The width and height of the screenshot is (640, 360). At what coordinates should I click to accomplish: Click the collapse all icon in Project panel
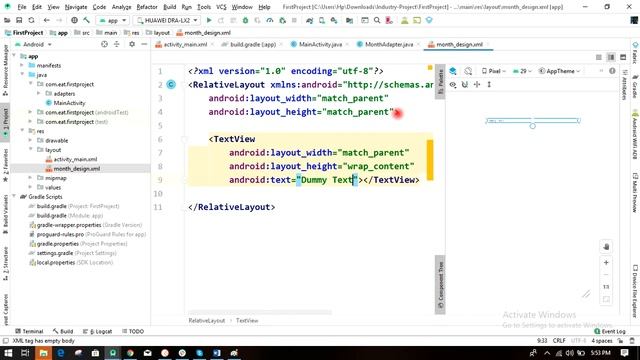(x=117, y=44)
